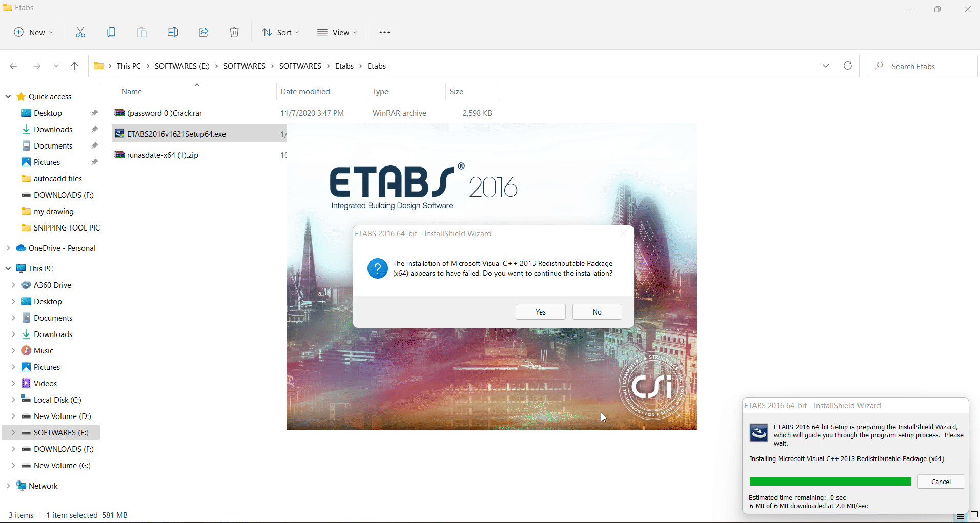Go forward with the right arrow
Image resolution: width=980 pixels, height=523 pixels.
pos(37,66)
